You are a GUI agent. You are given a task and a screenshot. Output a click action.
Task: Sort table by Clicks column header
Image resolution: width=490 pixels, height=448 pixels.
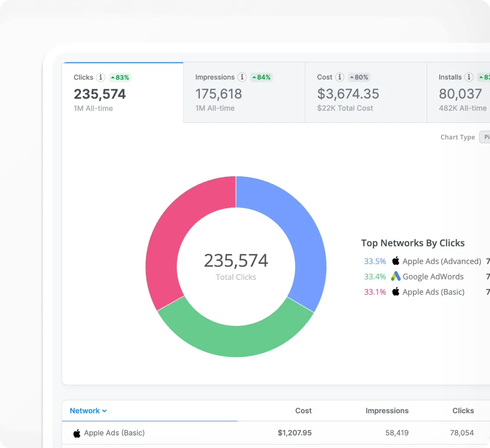coord(463,411)
